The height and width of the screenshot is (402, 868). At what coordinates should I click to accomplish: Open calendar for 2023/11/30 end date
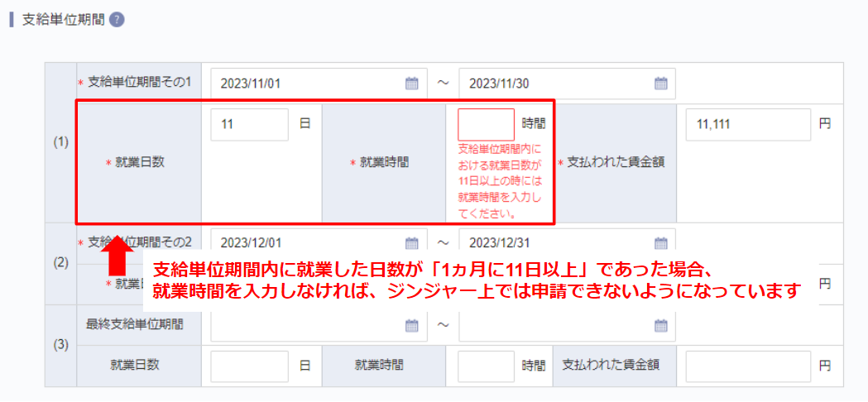click(x=660, y=83)
